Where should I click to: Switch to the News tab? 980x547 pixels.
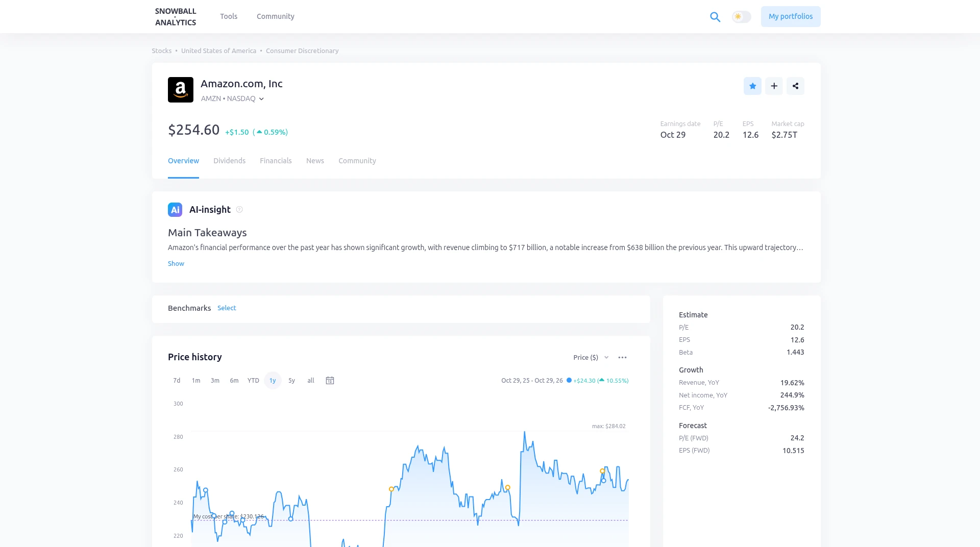click(x=315, y=161)
